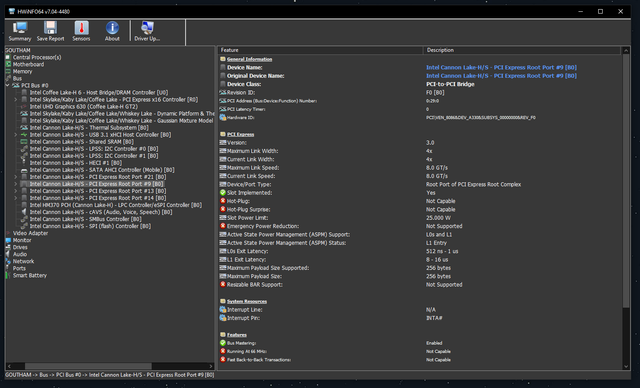Expand PCI Express Root Port #21
Image resolution: width=640 pixels, height=388 pixels.
tap(16, 177)
